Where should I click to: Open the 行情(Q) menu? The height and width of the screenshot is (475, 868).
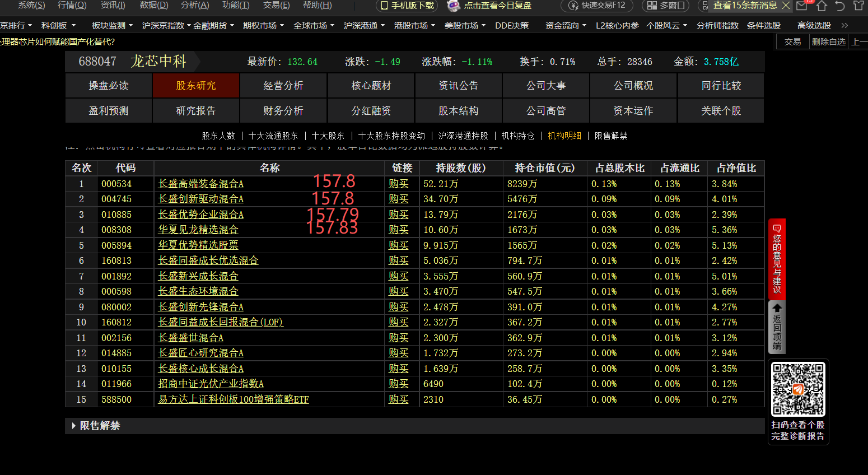72,5
